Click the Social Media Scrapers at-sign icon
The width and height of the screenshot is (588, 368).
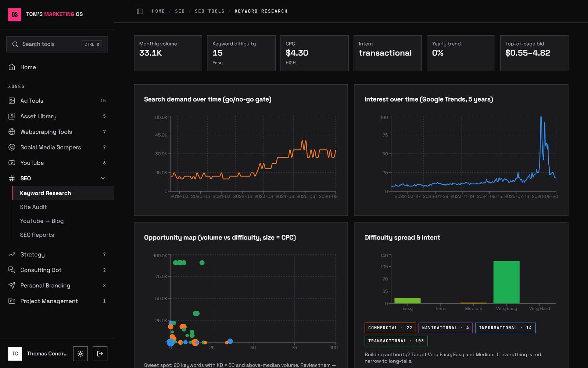12,147
